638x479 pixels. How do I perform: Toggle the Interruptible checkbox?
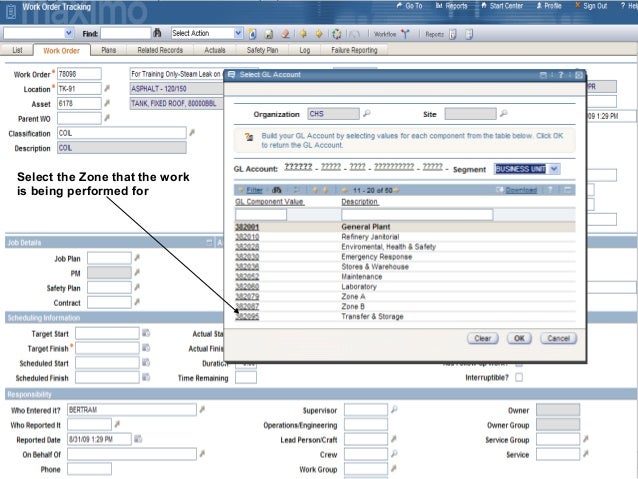518,378
